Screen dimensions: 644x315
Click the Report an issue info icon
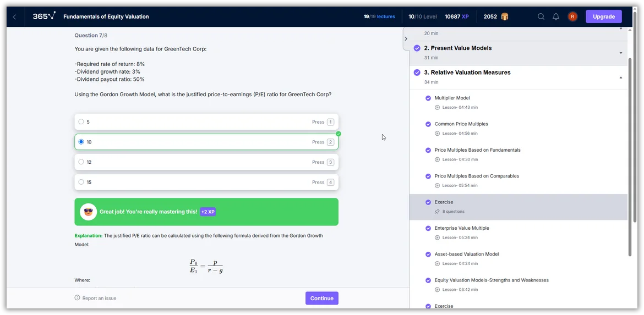[77, 298]
